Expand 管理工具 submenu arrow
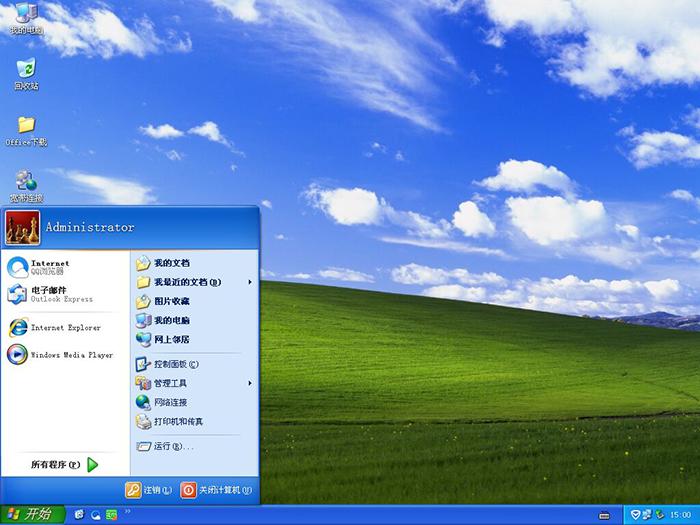 [250, 383]
